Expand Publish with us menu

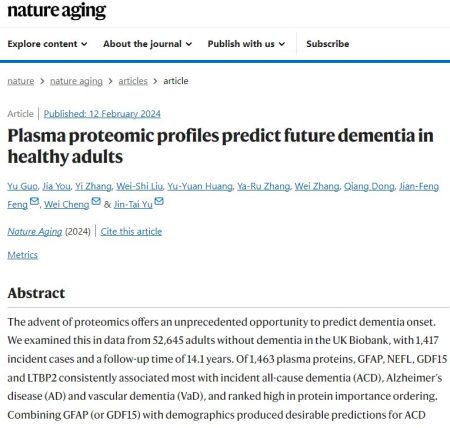click(x=246, y=44)
